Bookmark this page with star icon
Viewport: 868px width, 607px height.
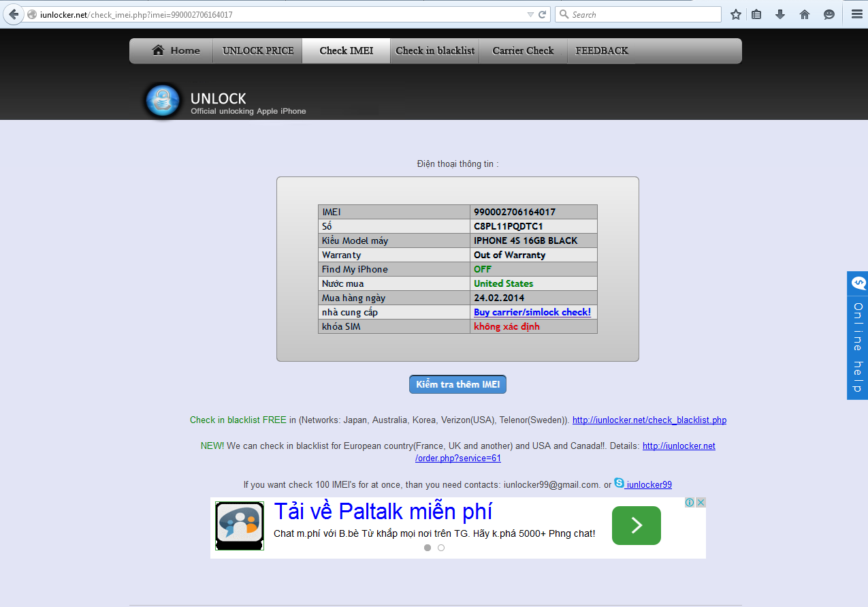coord(736,14)
